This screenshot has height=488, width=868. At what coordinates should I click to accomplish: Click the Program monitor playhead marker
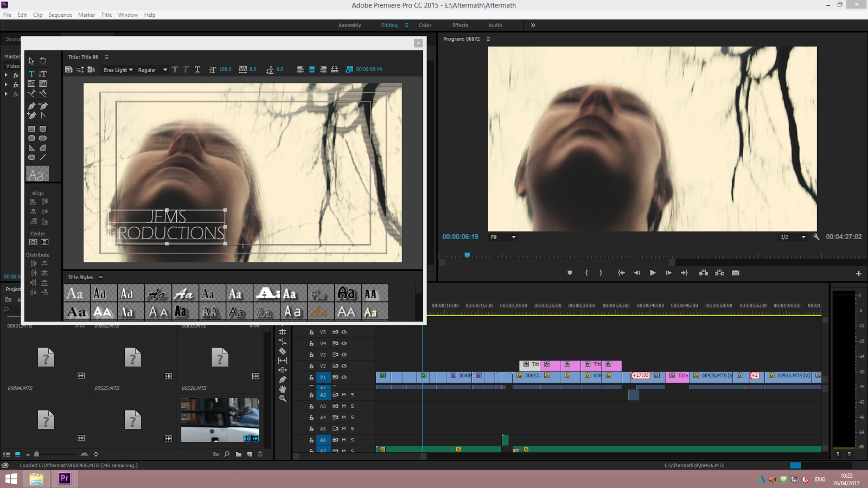(x=467, y=255)
